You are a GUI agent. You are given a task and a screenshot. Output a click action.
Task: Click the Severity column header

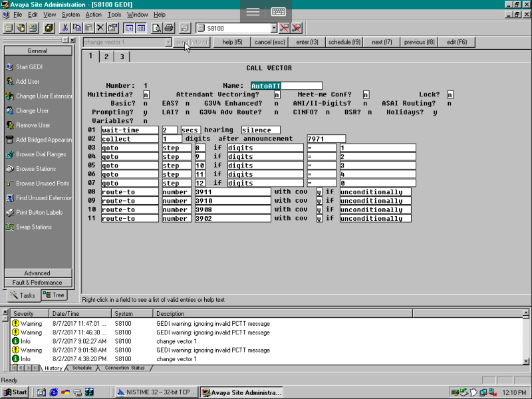pyautogui.click(x=30, y=313)
